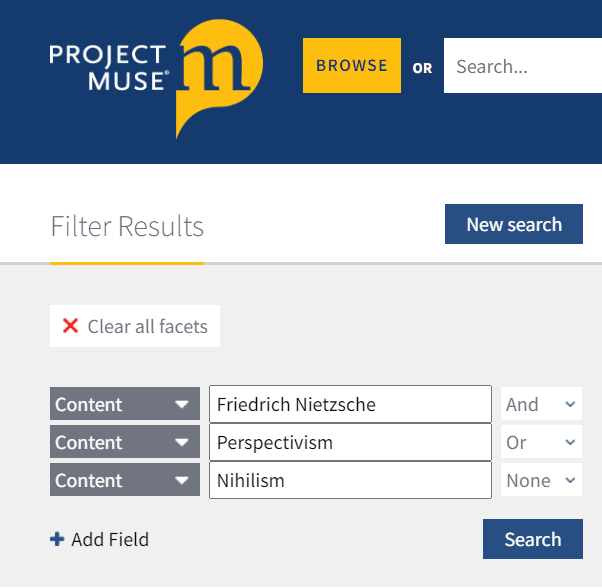Expand the None operator dropdown
The height and width of the screenshot is (588, 602).
click(x=541, y=480)
